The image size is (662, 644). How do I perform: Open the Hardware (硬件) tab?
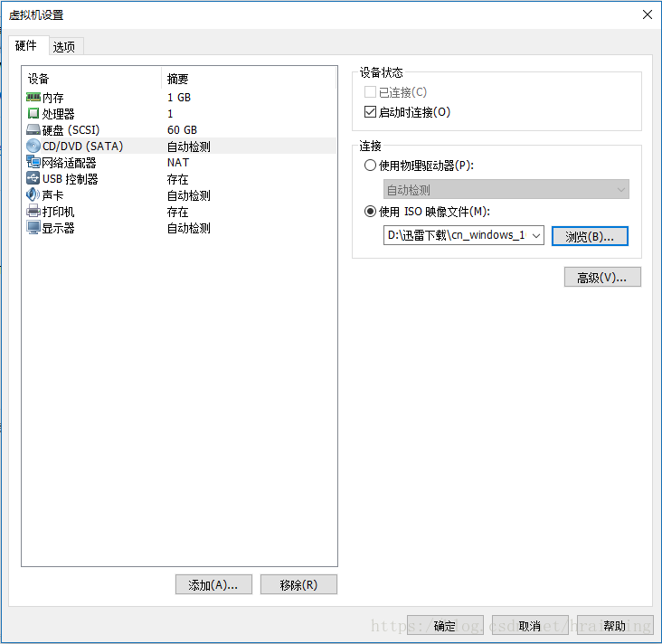tap(26, 46)
